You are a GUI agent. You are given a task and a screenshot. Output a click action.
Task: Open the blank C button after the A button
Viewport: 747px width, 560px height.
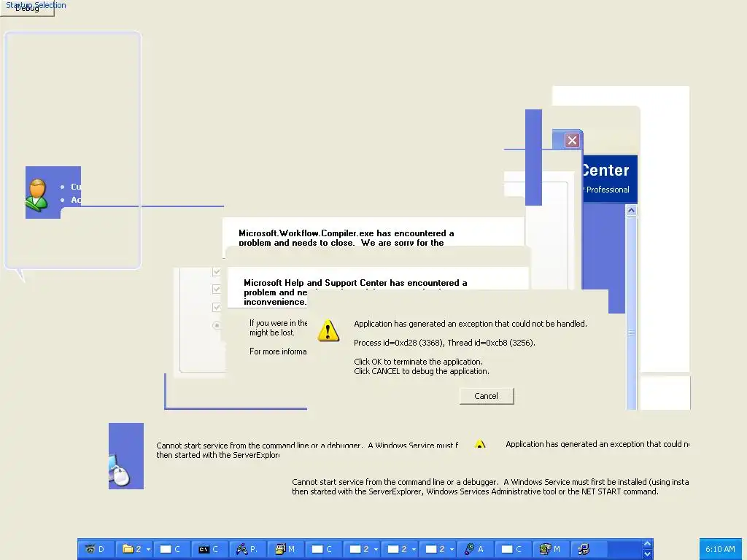point(513,549)
